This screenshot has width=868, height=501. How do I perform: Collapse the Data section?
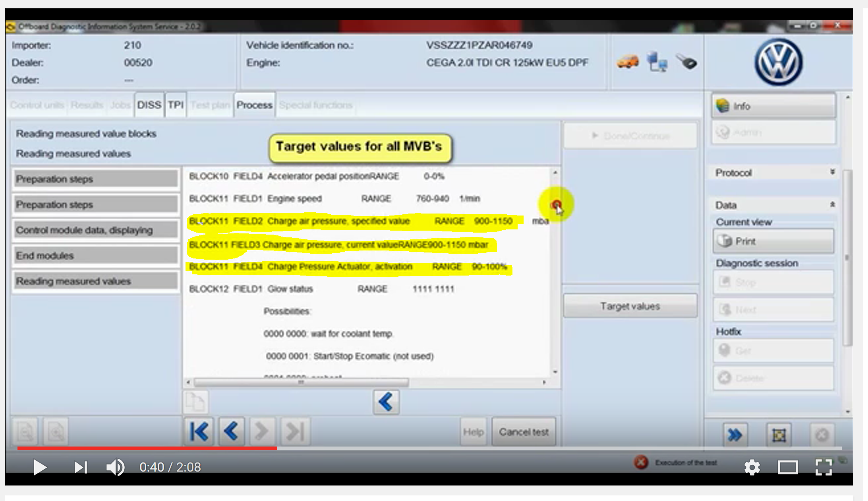coord(832,204)
